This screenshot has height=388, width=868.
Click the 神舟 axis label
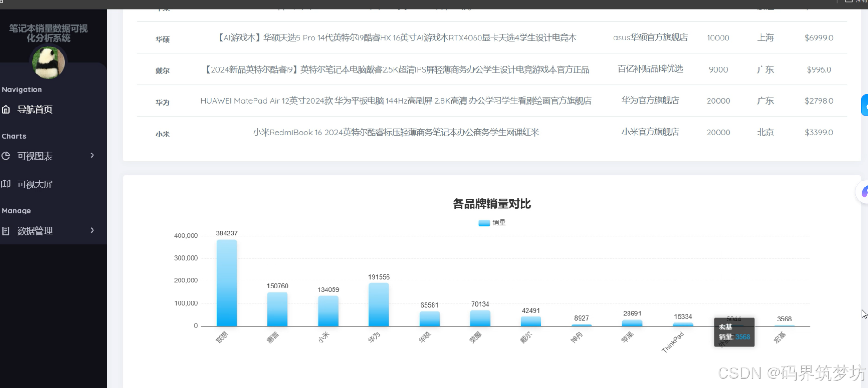coord(576,338)
